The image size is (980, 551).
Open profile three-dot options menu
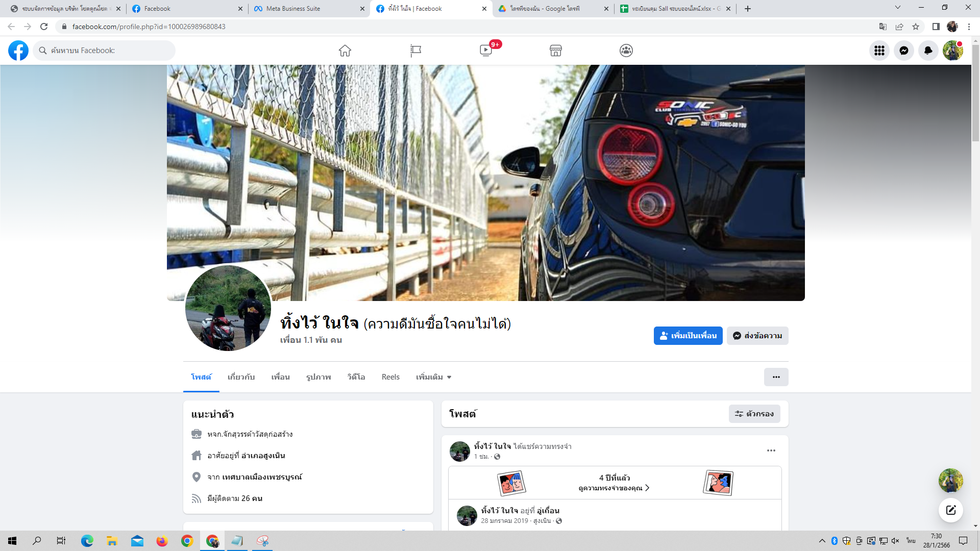pos(776,377)
